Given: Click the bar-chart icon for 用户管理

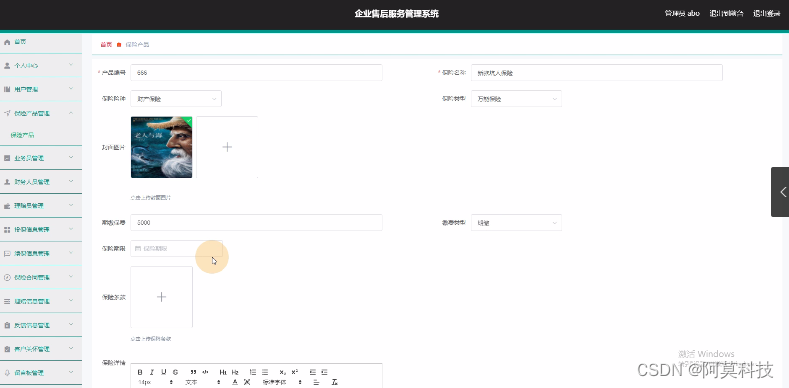Looking at the screenshot, I should click(x=7, y=89).
